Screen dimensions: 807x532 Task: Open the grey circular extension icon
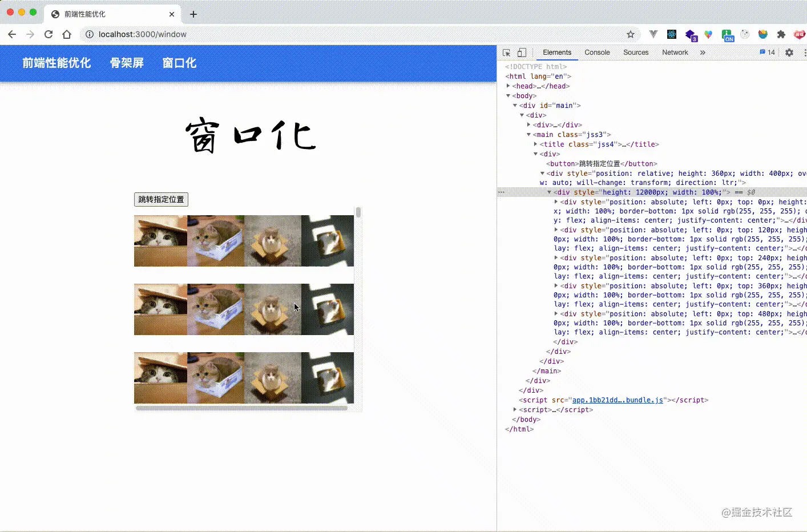tap(745, 34)
